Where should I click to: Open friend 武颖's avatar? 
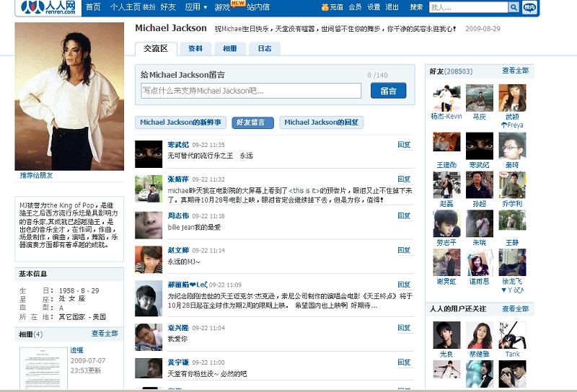point(512,98)
